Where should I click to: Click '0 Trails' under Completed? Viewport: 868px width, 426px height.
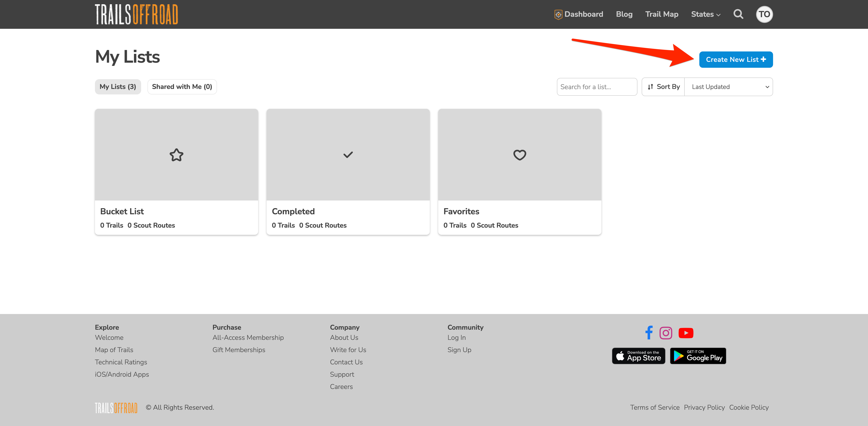(x=283, y=225)
